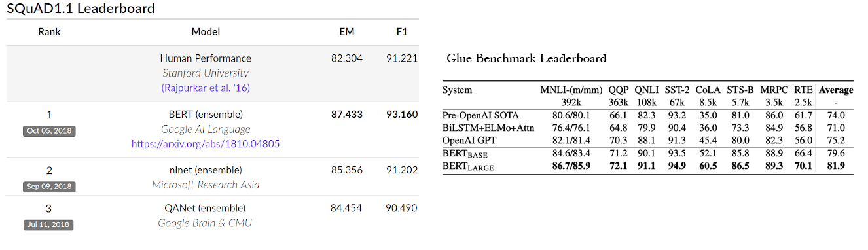The image size is (868, 250).
Task: Click BERT ensemble F1 score 93.160
Action: (402, 114)
